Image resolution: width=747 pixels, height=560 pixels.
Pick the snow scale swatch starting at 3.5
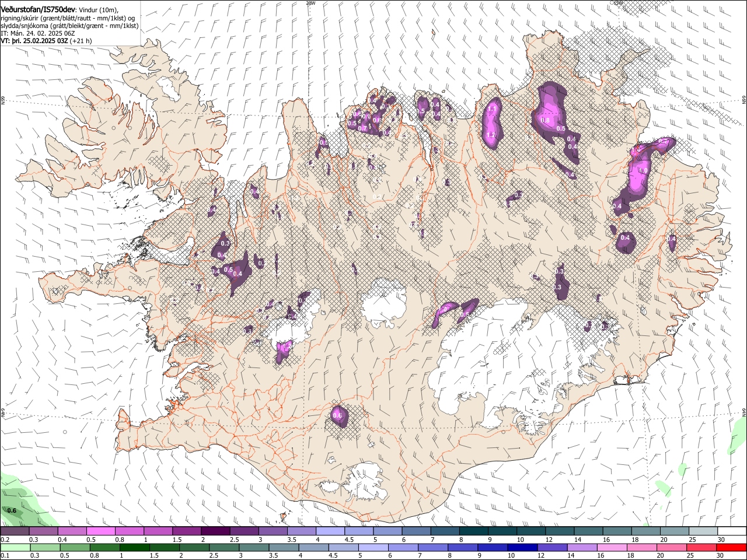coord(301,531)
